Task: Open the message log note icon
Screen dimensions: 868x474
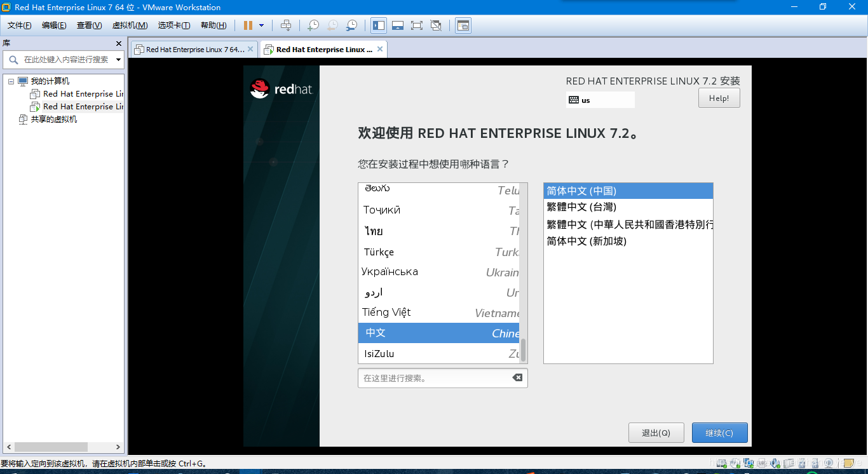Action: pyautogui.click(x=849, y=463)
